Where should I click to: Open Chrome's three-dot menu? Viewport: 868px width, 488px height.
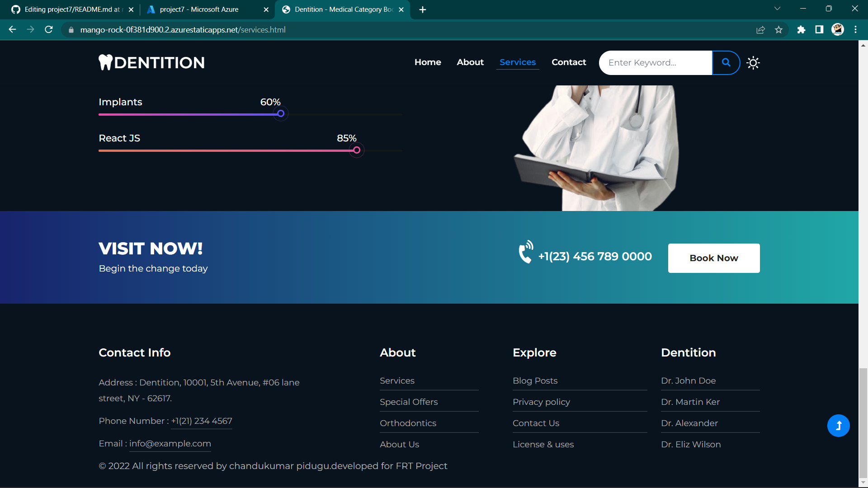[855, 30]
